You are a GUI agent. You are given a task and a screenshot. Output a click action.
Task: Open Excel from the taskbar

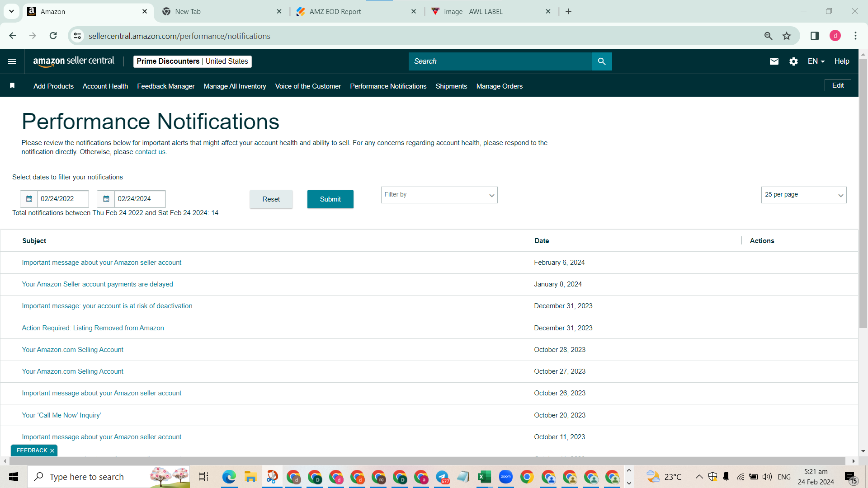tap(484, 477)
